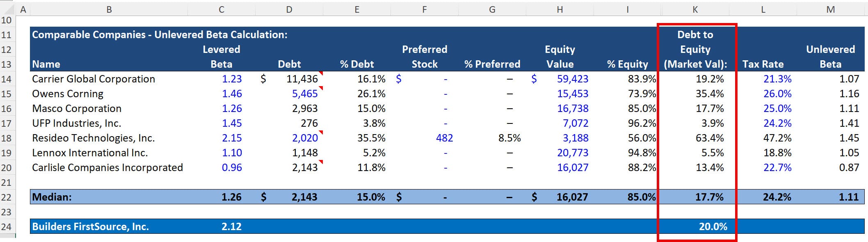
Task: Select row header 14
Action: pyautogui.click(x=7, y=79)
